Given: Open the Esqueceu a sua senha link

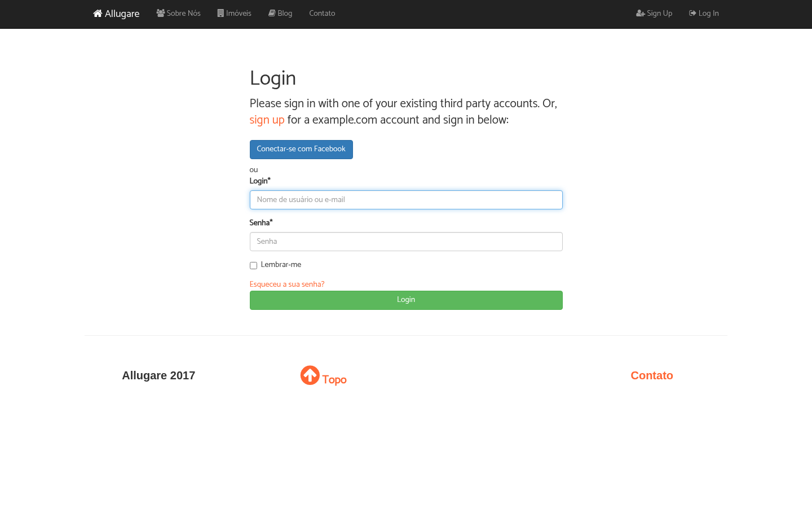Looking at the screenshot, I should point(287,284).
